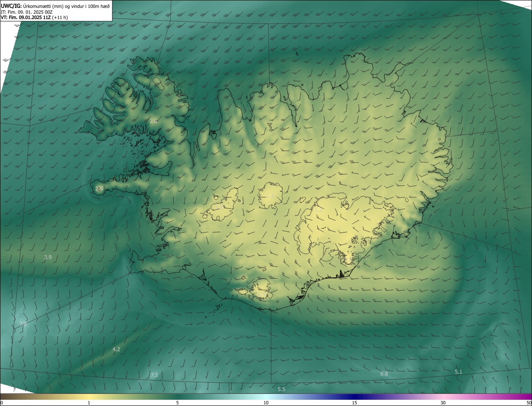Click the colour scale tick label 50
This screenshot has height=406, width=532.
tap(529, 403)
